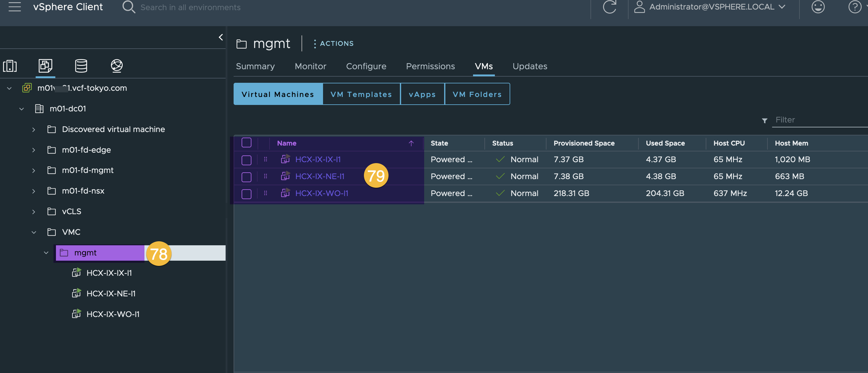The width and height of the screenshot is (868, 373).
Task: Collapse the VMC folder
Action: pyautogui.click(x=34, y=232)
